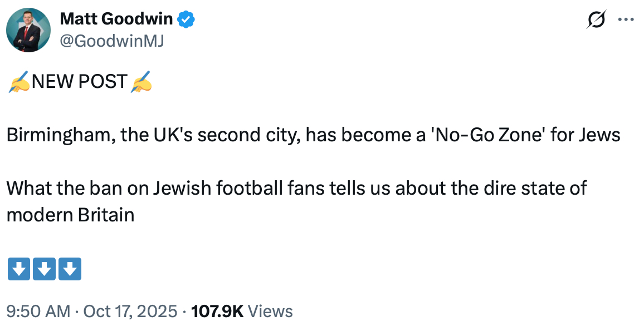Click the line starting What the ban
This screenshot has width=644, height=336.
click(x=295, y=188)
